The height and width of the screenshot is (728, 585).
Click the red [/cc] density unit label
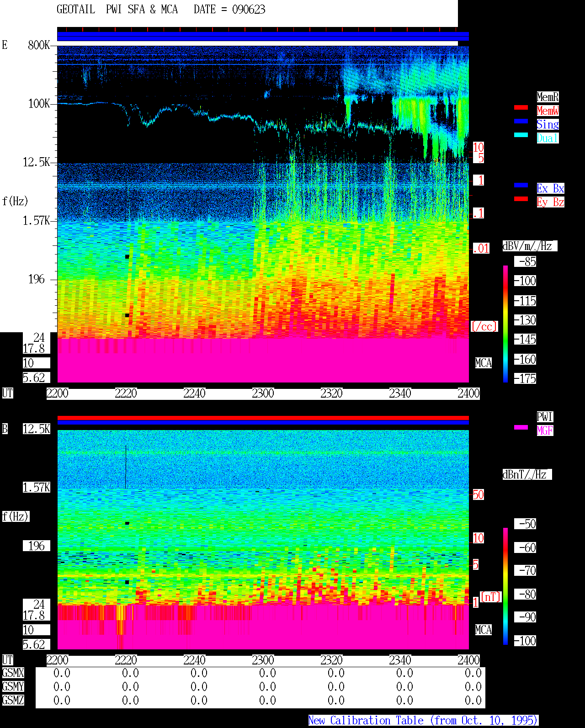(x=484, y=326)
